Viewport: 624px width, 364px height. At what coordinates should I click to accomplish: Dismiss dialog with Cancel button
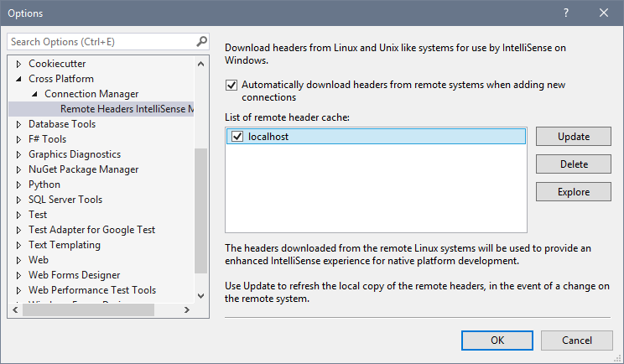(x=577, y=341)
